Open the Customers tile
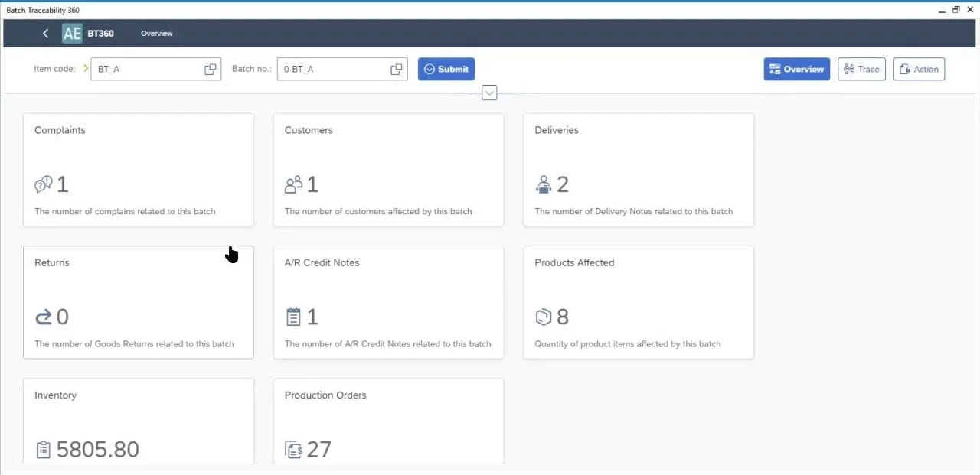Screen dimensions: 980x475 [389, 170]
